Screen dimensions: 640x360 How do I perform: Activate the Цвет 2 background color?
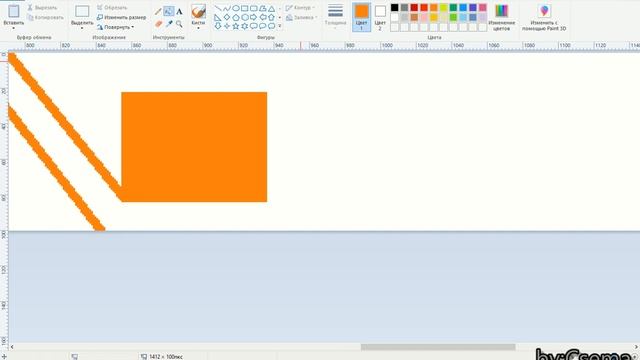[380, 17]
